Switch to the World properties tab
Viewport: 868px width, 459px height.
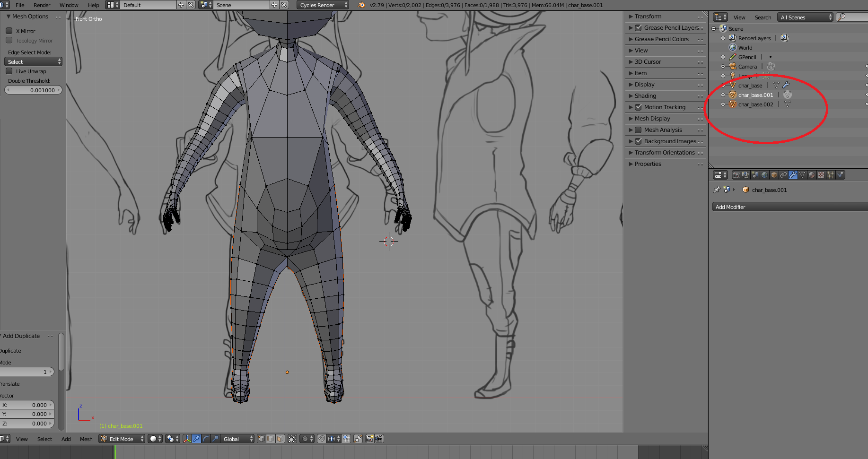764,175
